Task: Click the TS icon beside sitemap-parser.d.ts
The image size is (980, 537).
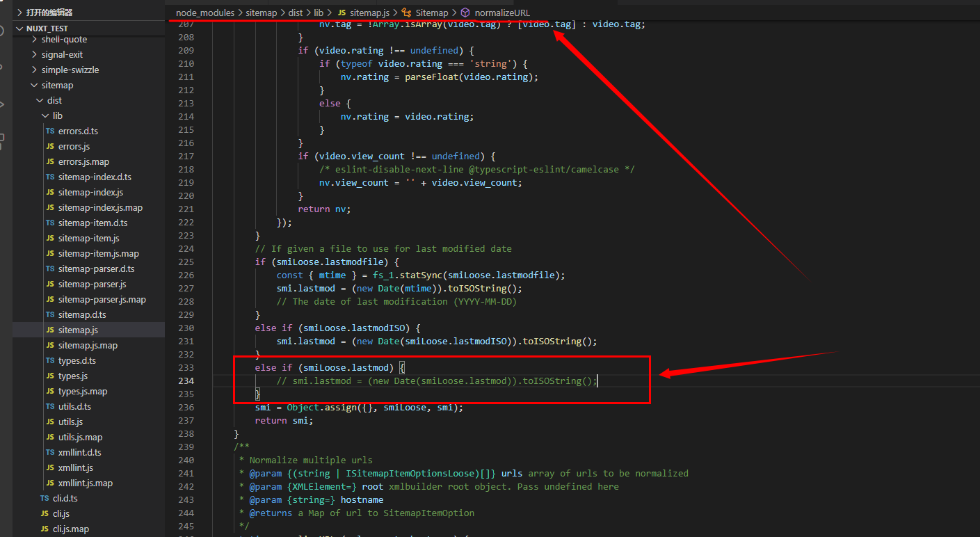Action: pyautogui.click(x=50, y=269)
